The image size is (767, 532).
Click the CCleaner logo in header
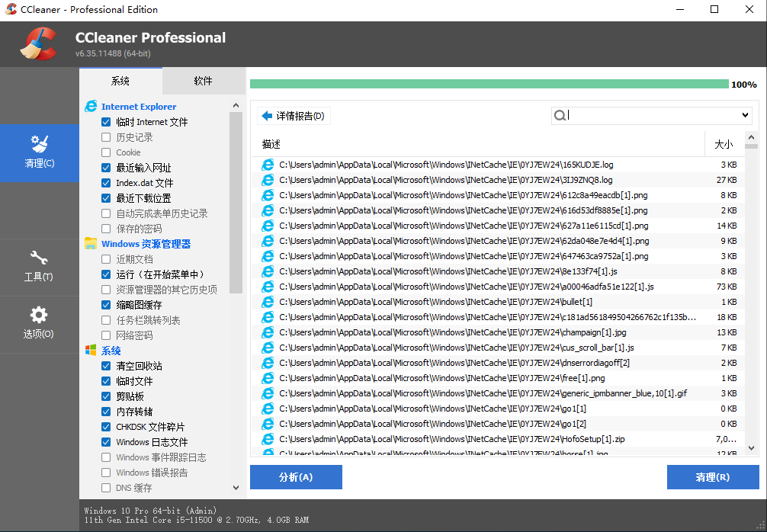coord(39,44)
